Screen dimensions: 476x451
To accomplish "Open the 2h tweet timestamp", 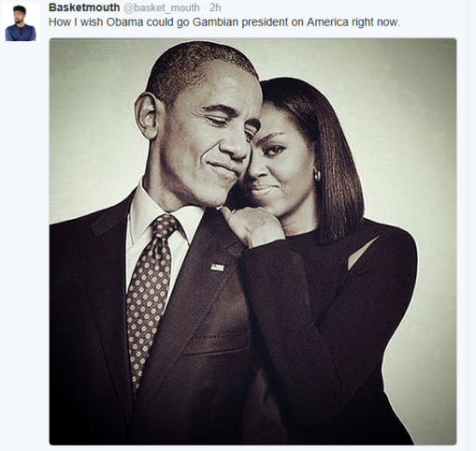I will click(x=215, y=7).
